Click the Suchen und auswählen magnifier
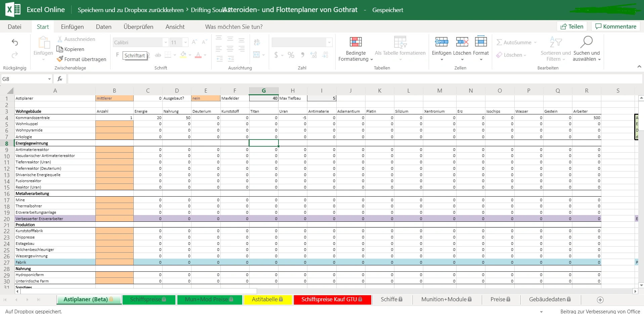Image resolution: width=644 pixels, height=314 pixels. pyautogui.click(x=586, y=42)
